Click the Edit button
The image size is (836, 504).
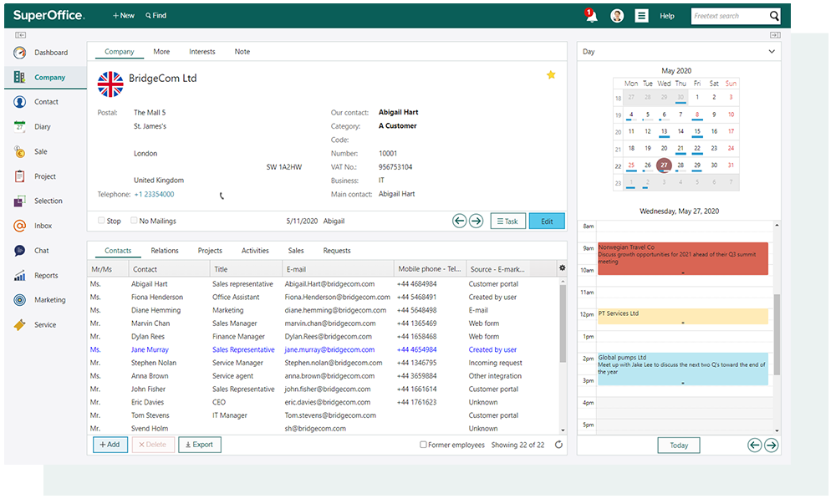pos(547,221)
